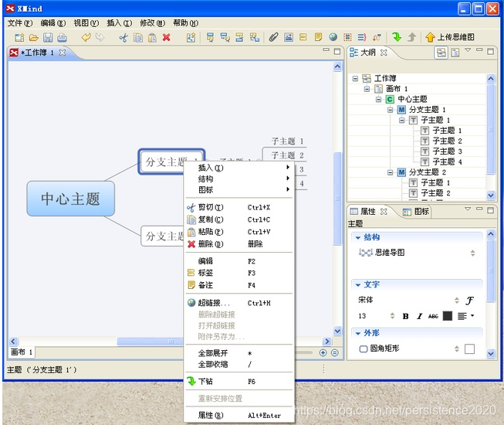This screenshot has height=425, width=504.
Task: Click the new sheet toolbar icon
Action: click(191, 38)
